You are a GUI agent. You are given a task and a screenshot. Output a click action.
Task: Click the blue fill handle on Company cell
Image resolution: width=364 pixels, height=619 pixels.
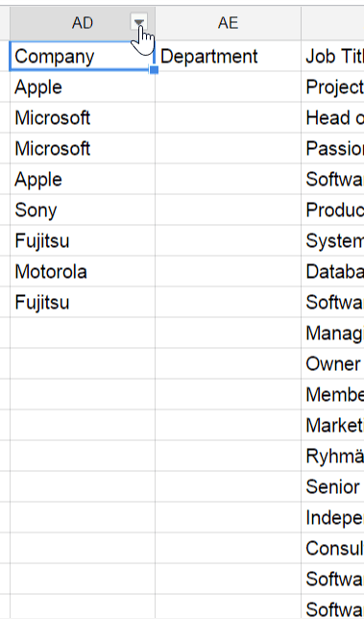click(155, 70)
